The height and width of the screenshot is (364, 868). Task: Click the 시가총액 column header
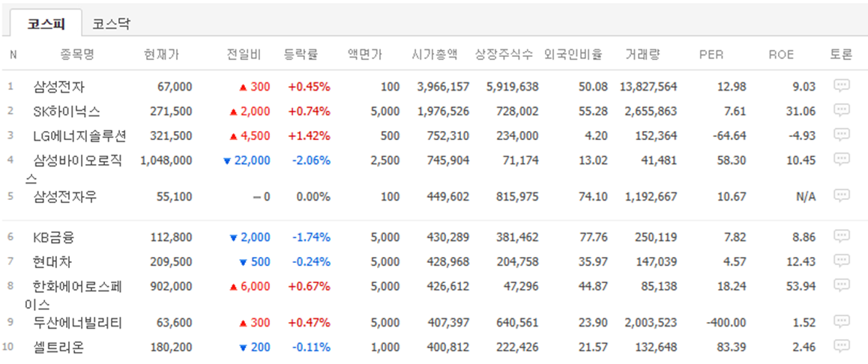(x=435, y=55)
